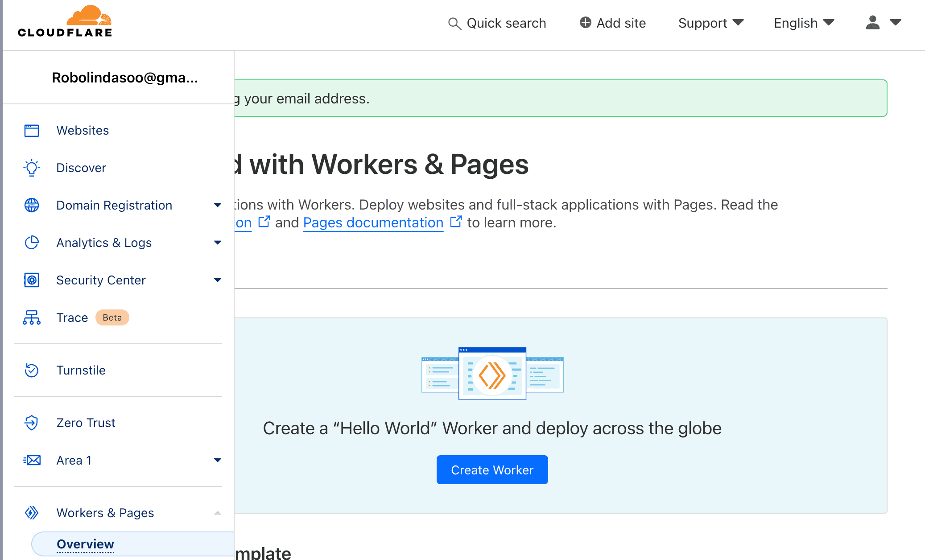The width and height of the screenshot is (925, 560).
Task: Click the Analytics & Logs pie-chart icon
Action: click(32, 243)
